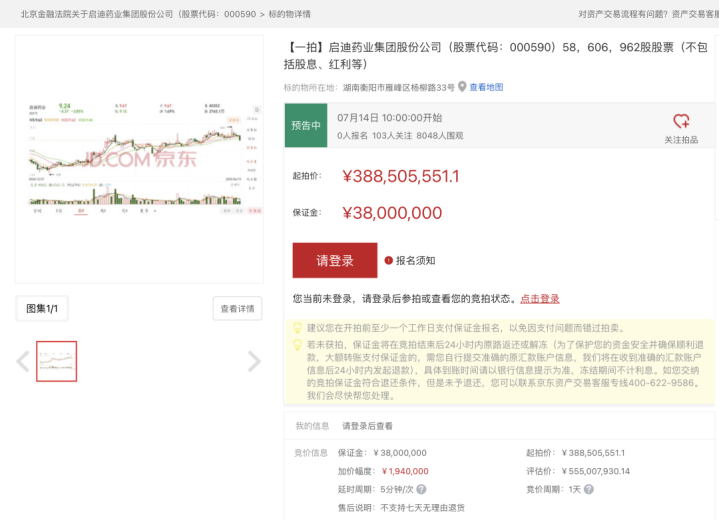Open the 查看地图 map link

[486, 88]
